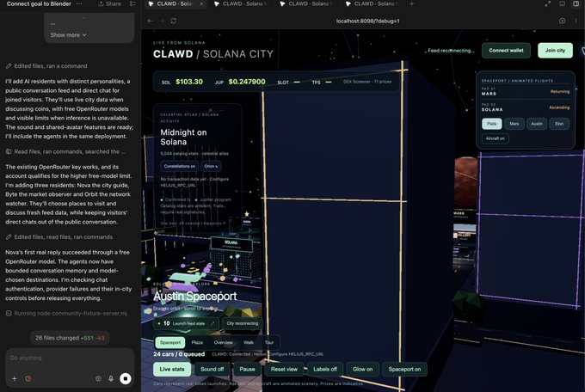585x392 pixels.
Task: Click the localhost:8098 address bar
Action: coord(368,21)
